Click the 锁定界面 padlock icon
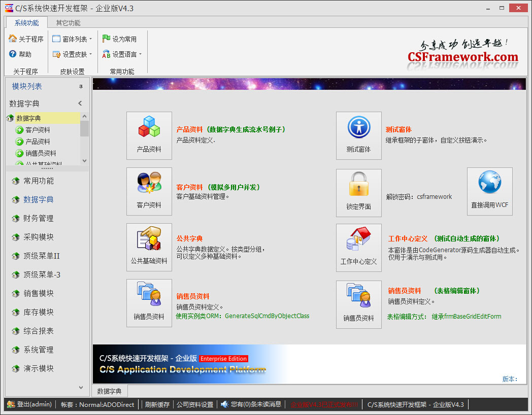This screenshot has height=415, width=532. [359, 191]
